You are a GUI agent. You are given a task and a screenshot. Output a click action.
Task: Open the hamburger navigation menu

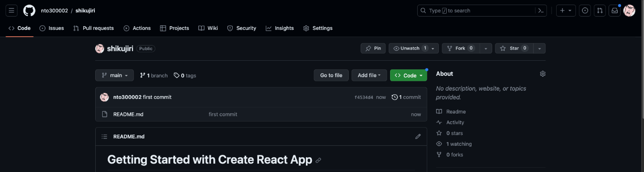(x=11, y=11)
